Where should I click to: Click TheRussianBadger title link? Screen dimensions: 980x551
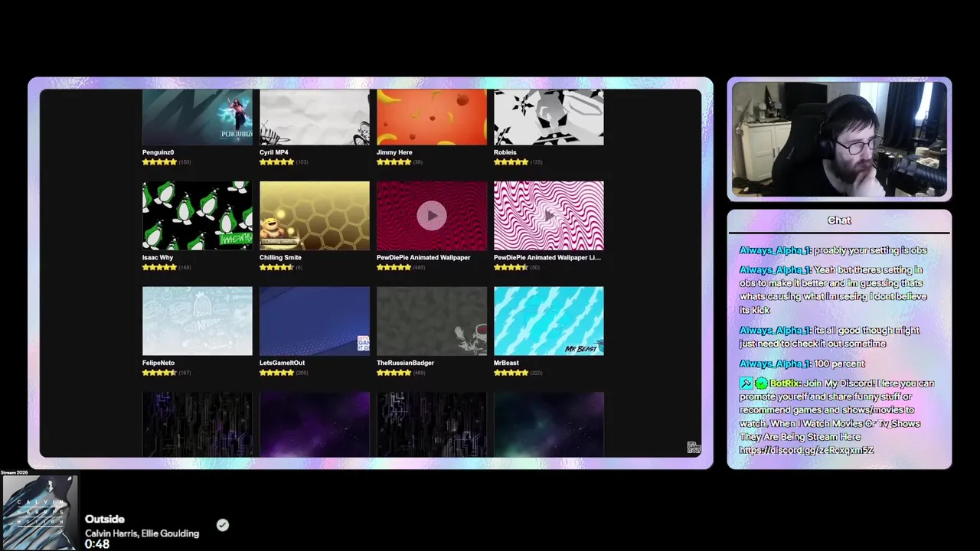[405, 363]
